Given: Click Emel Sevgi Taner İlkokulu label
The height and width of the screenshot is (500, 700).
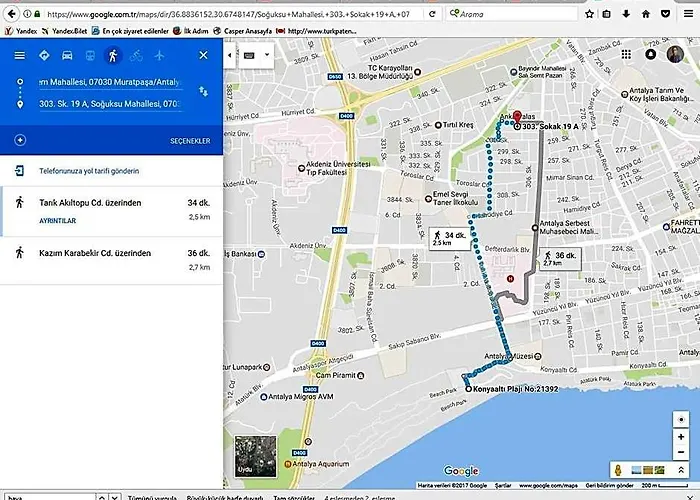Looking at the screenshot, I should coord(451,198).
